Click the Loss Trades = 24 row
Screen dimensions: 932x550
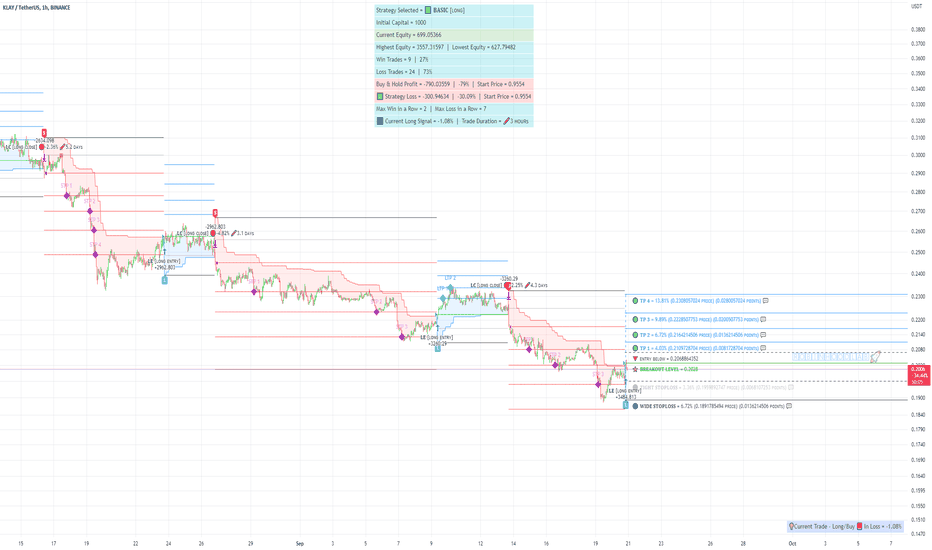coord(454,72)
